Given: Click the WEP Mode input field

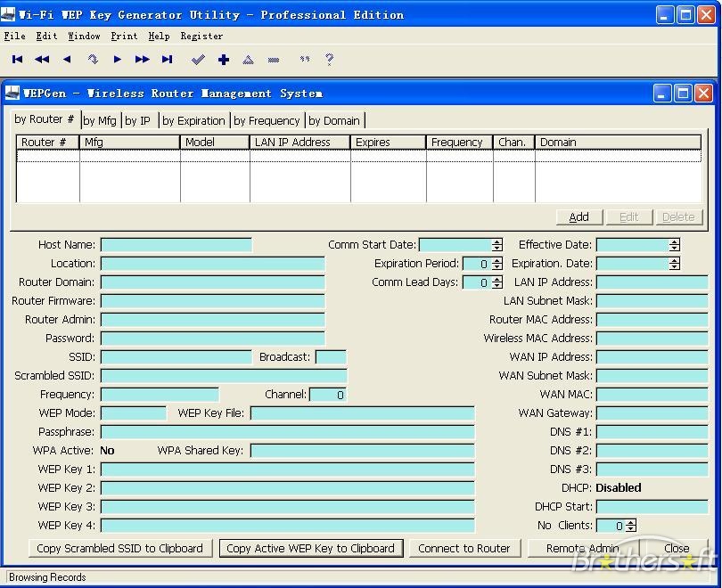Looking at the screenshot, I should 134,413.
